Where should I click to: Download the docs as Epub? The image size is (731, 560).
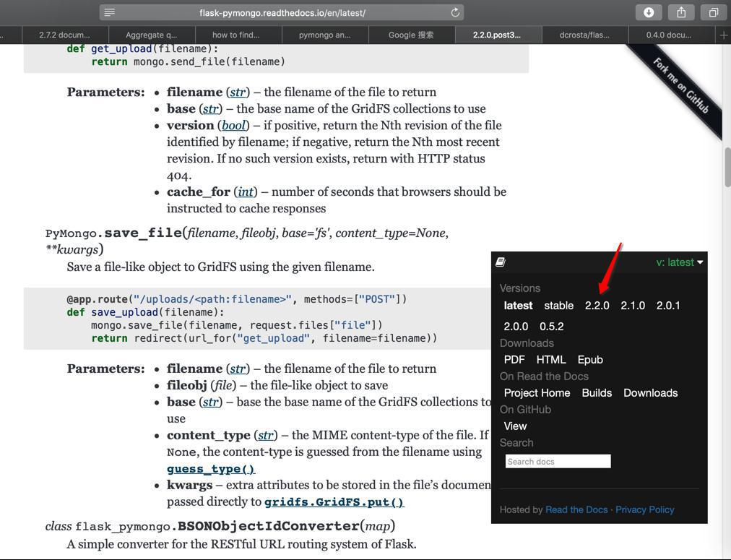590,360
